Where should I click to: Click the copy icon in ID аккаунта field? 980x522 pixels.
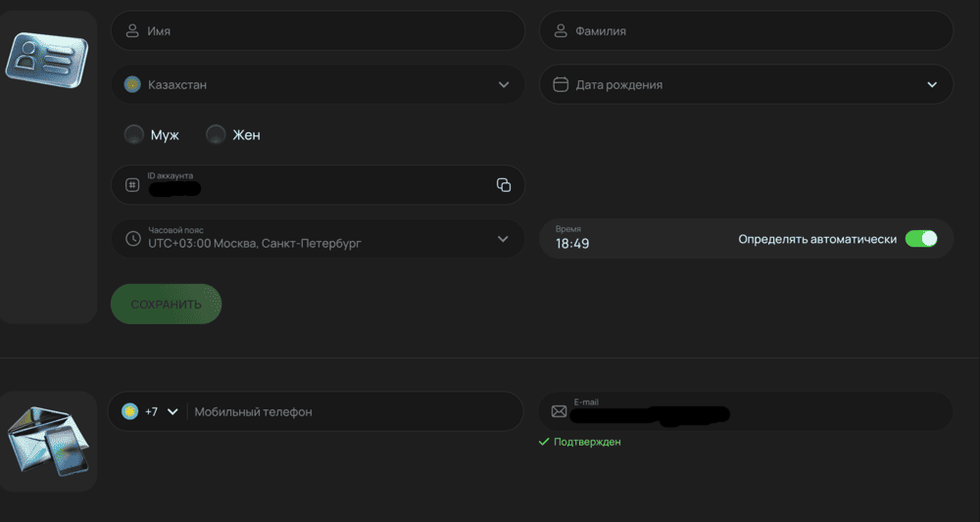click(x=504, y=185)
